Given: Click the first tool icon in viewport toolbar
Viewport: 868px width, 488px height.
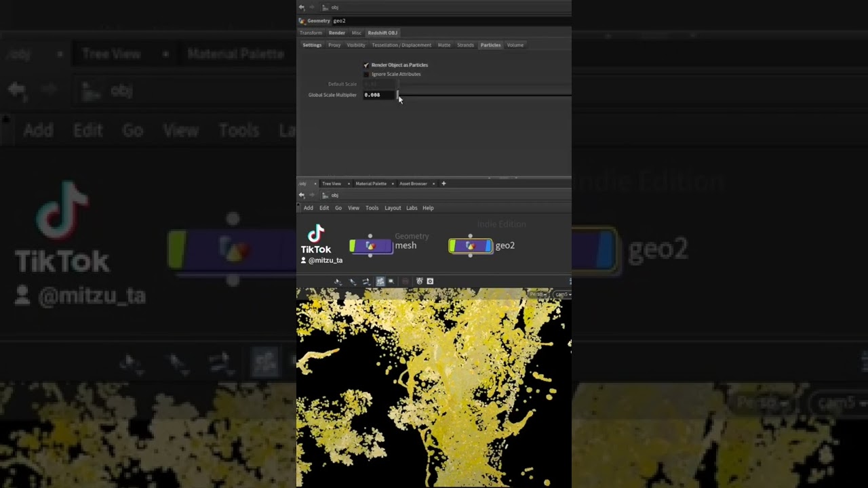Looking at the screenshot, I should point(338,281).
